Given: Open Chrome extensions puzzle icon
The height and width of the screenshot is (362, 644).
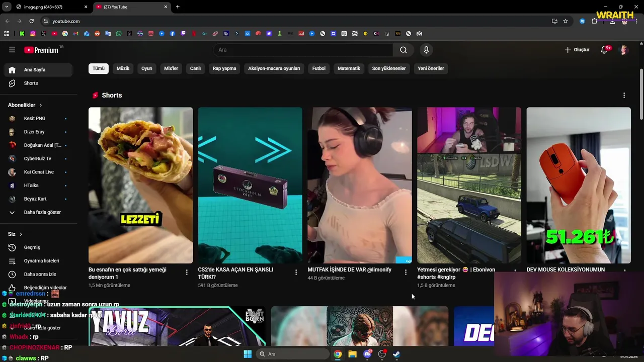Looking at the screenshot, I should click(x=594, y=21).
